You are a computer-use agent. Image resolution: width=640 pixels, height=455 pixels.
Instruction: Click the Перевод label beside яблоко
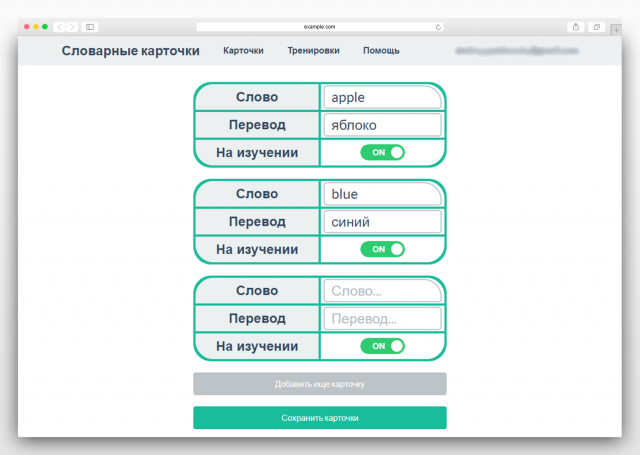[x=257, y=125]
